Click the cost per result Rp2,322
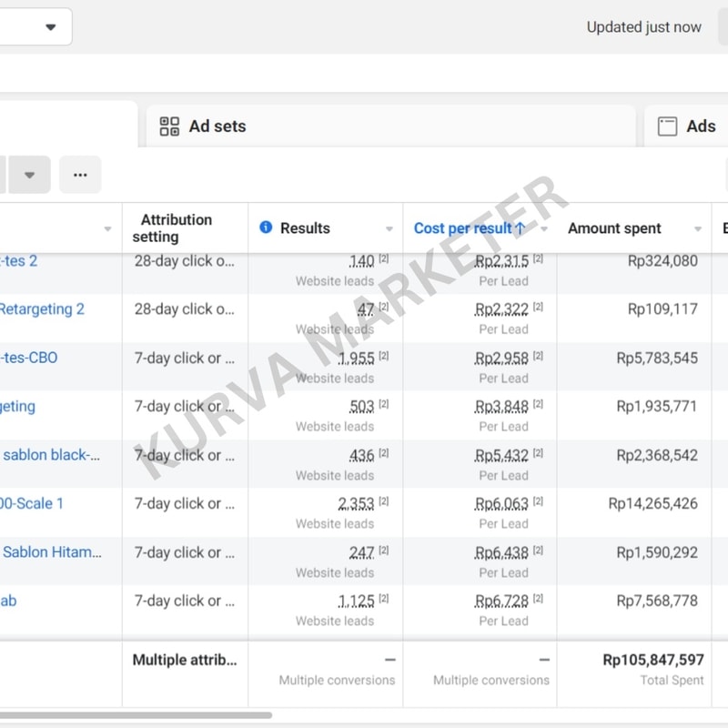Screen dimensions: 728x728 click(x=501, y=309)
